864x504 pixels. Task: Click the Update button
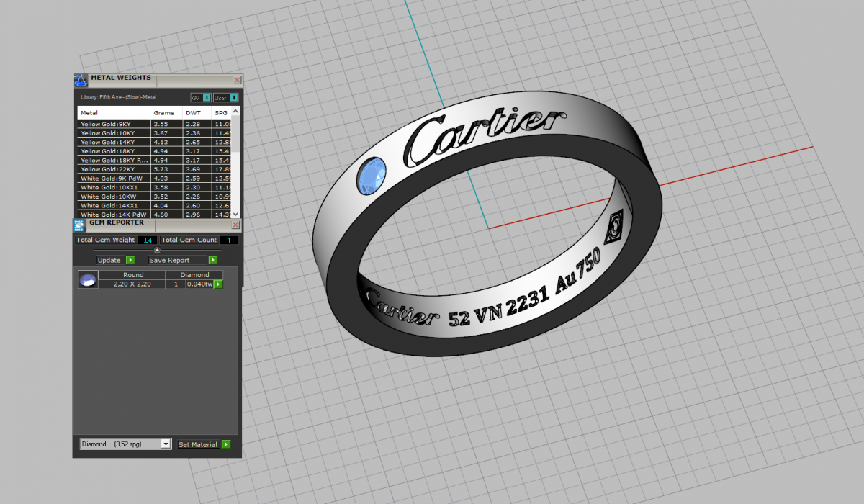(x=109, y=260)
